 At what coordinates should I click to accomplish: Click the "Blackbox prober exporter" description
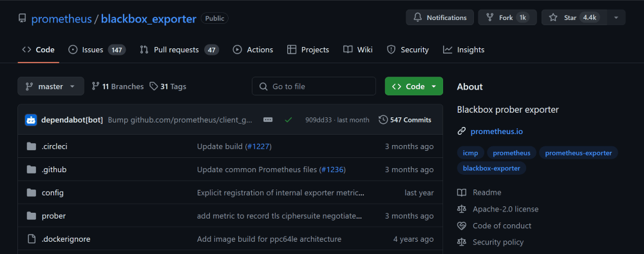pyautogui.click(x=507, y=110)
